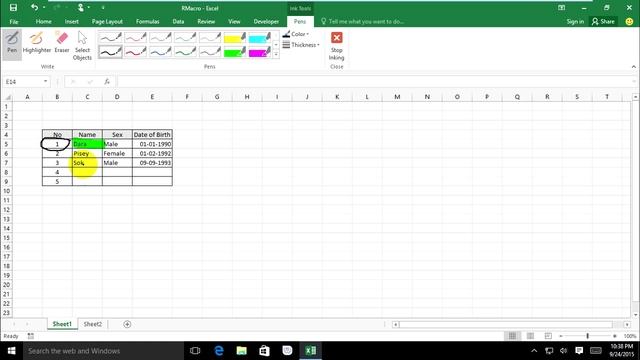Save the workbook with the Save icon
The image size is (640, 360).
point(13,7)
